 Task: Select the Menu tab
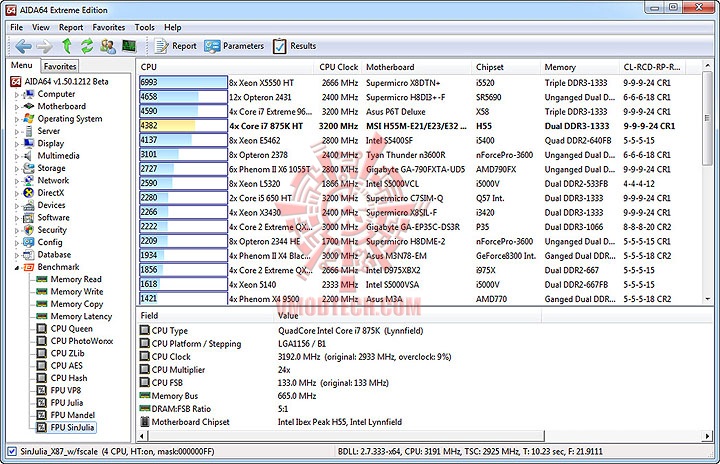[22, 65]
